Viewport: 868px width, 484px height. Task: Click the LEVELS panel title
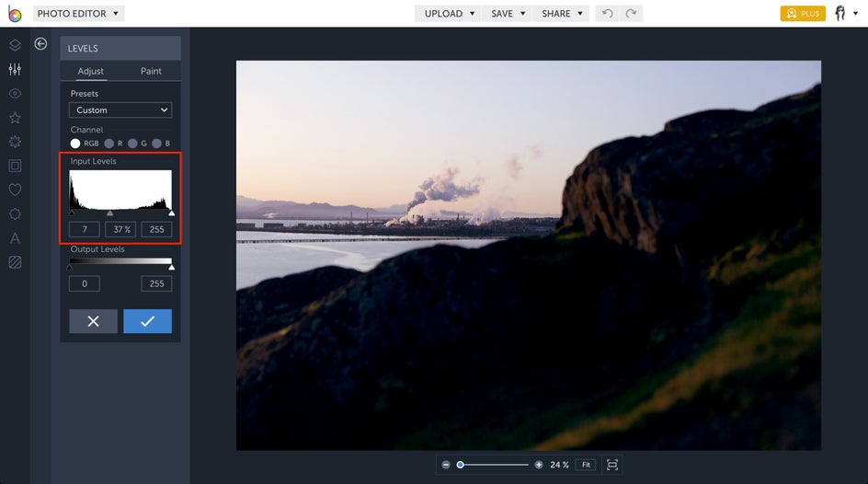pyautogui.click(x=83, y=48)
